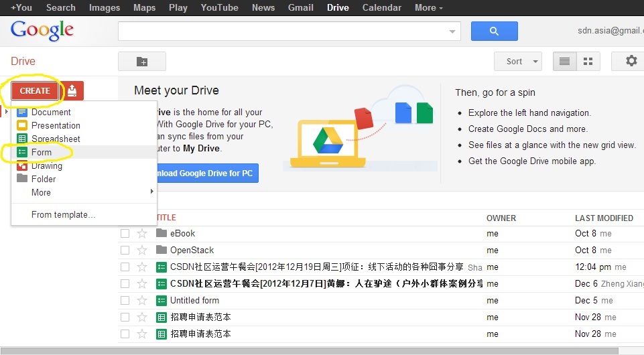
Task: Open the Sort dropdown
Action: click(518, 62)
